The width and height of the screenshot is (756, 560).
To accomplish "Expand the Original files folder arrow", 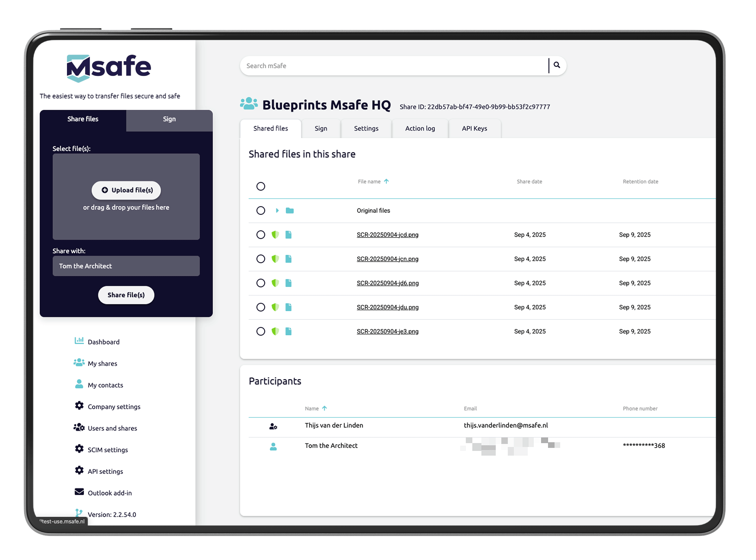I will (x=277, y=210).
